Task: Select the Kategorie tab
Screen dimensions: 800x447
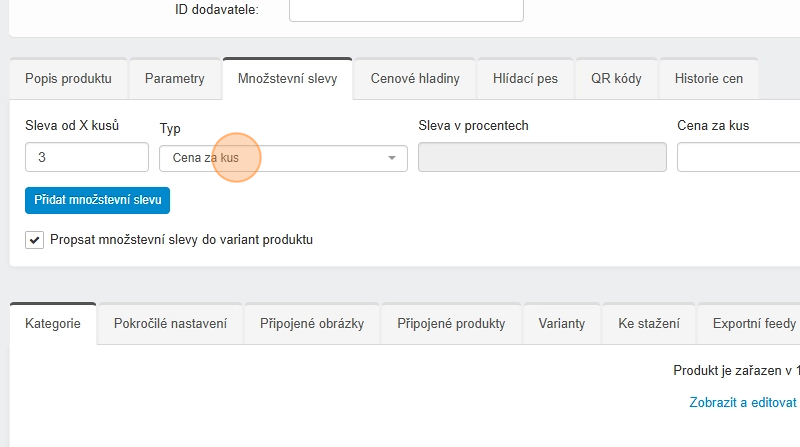Action: [x=53, y=324]
